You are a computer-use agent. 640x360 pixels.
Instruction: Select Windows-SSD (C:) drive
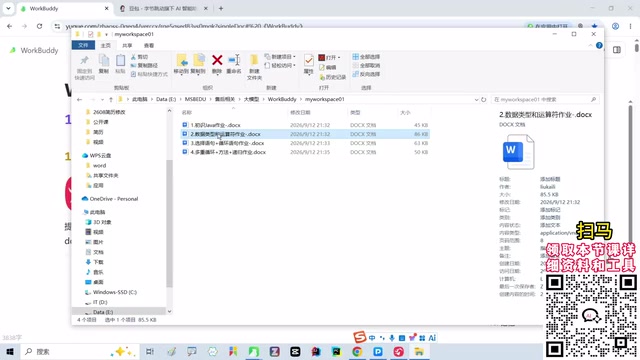click(x=115, y=292)
